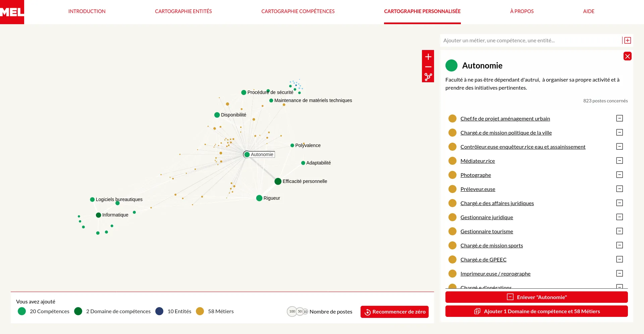644x334 pixels.
Task: Toggle minus box for Gestionnaire tourisme
Action: [620, 231]
